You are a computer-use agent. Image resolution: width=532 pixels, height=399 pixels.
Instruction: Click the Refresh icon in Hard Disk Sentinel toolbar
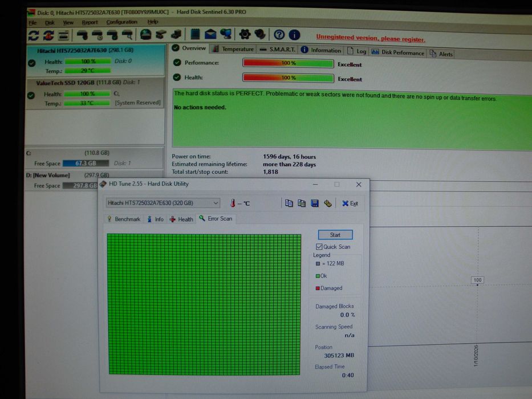click(x=34, y=35)
